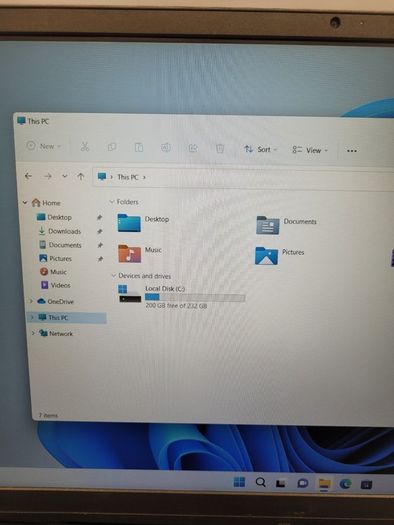Screen dimensions: 394x525
Task: Go back with the left arrow
Action: click(28, 176)
